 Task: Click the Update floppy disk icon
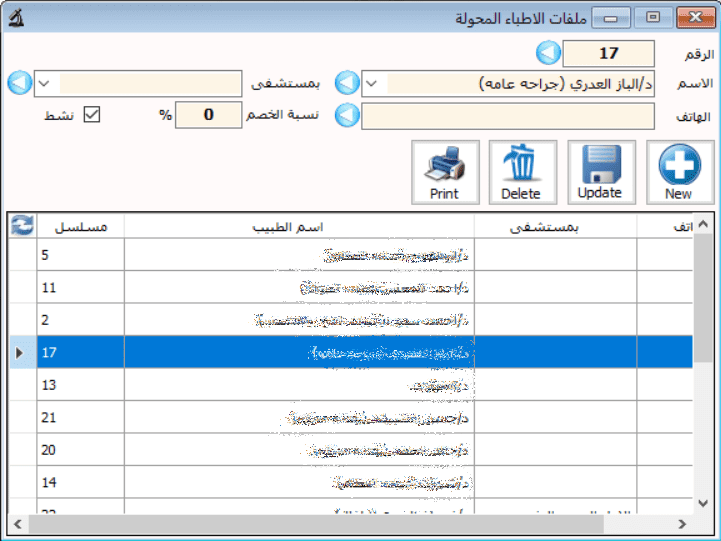(x=600, y=164)
